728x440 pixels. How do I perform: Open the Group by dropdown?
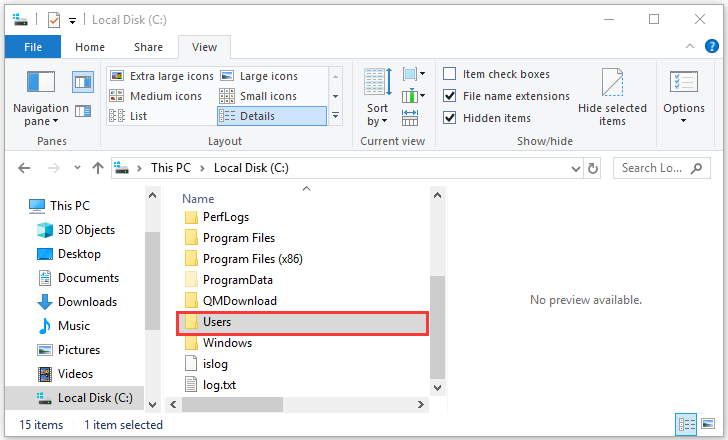click(x=414, y=74)
